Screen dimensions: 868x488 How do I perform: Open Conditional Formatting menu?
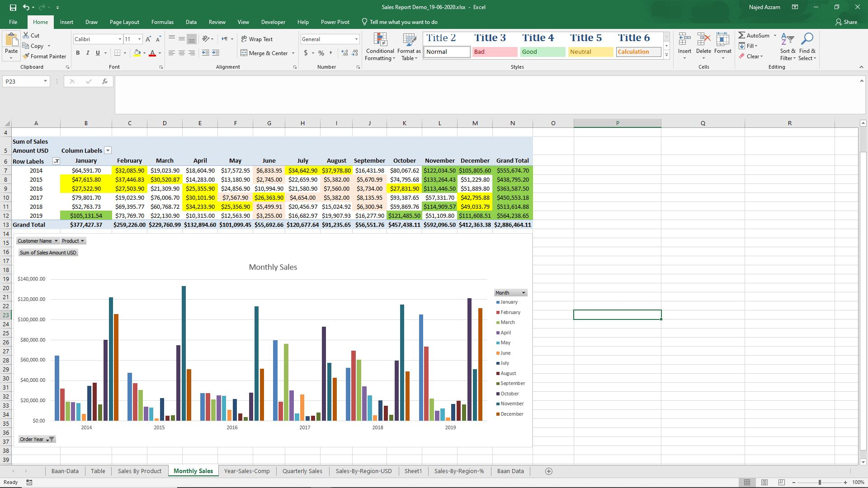(x=380, y=47)
